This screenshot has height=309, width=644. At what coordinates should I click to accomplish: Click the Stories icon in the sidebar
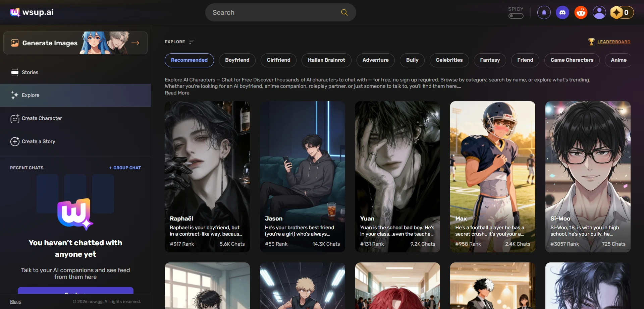click(x=15, y=72)
